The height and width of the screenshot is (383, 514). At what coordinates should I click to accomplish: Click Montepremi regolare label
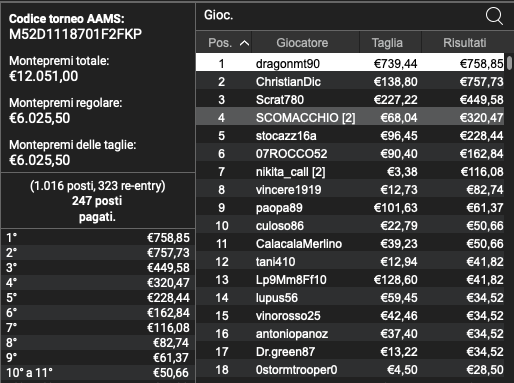pyautogui.click(x=66, y=103)
